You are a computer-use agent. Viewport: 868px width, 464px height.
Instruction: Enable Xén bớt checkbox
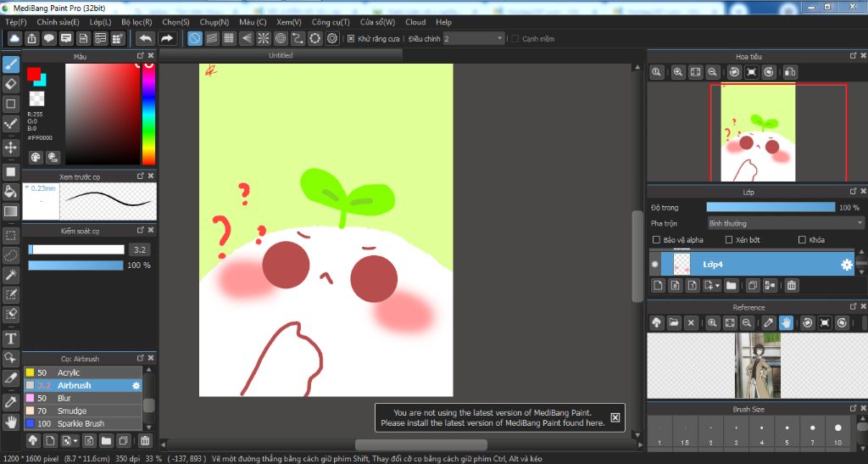point(729,240)
